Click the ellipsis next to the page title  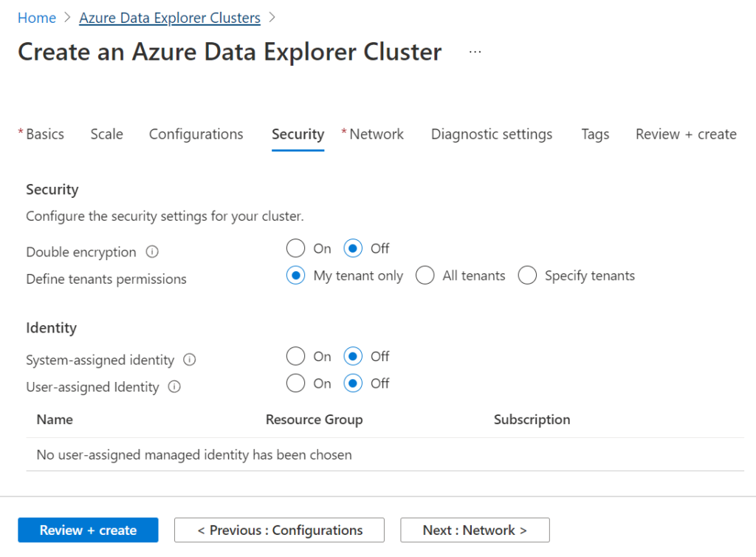coord(475,51)
